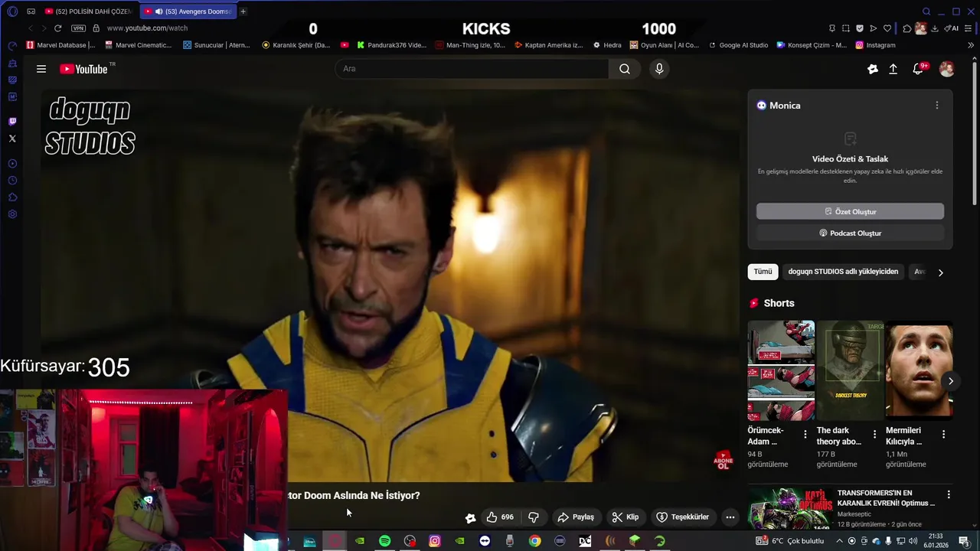Screen dimensions: 980x551
Task: Click the www.youtube.com/watch address bar
Action: tap(147, 28)
